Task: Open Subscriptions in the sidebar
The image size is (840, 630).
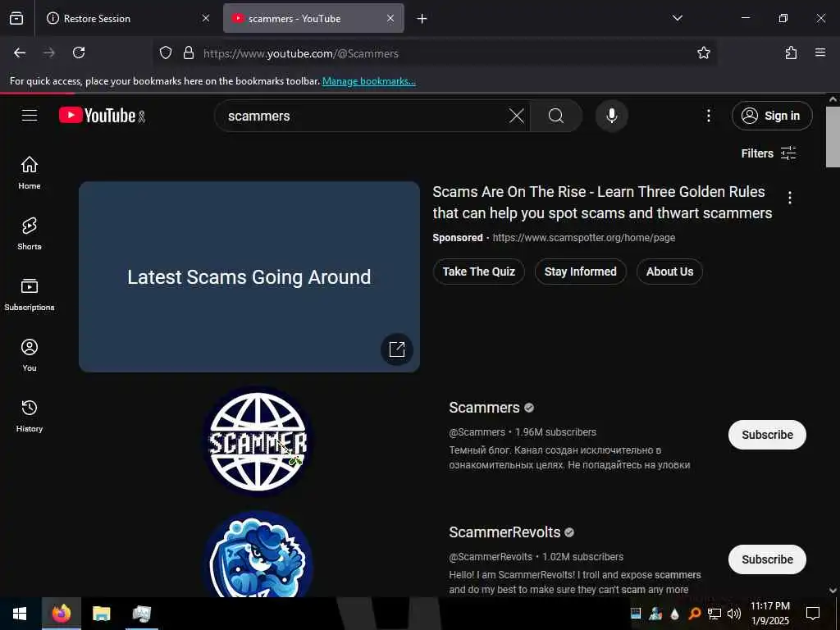Action: click(30, 294)
